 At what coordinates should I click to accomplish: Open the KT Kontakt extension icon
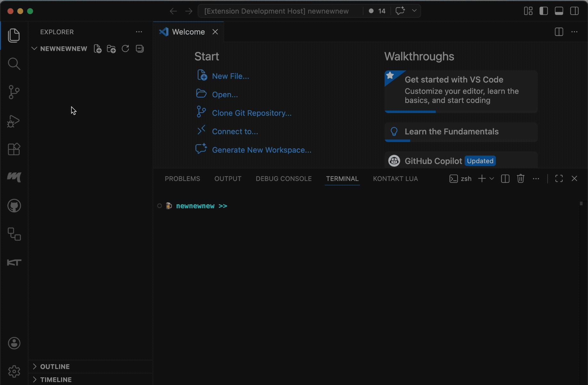click(x=14, y=263)
